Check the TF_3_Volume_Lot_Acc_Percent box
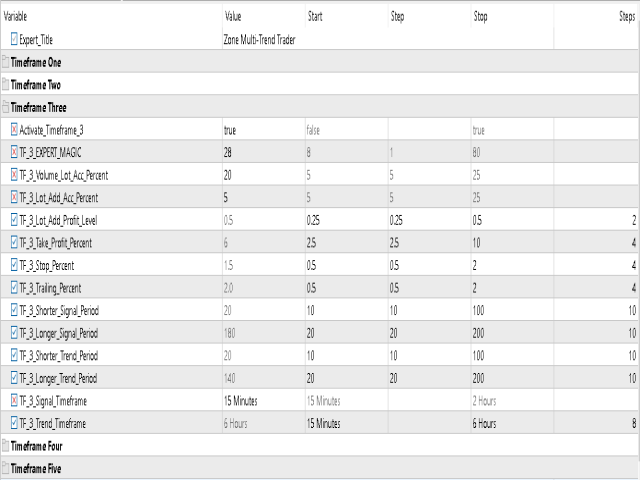Viewport: 640px width, 480px height. 14,175
